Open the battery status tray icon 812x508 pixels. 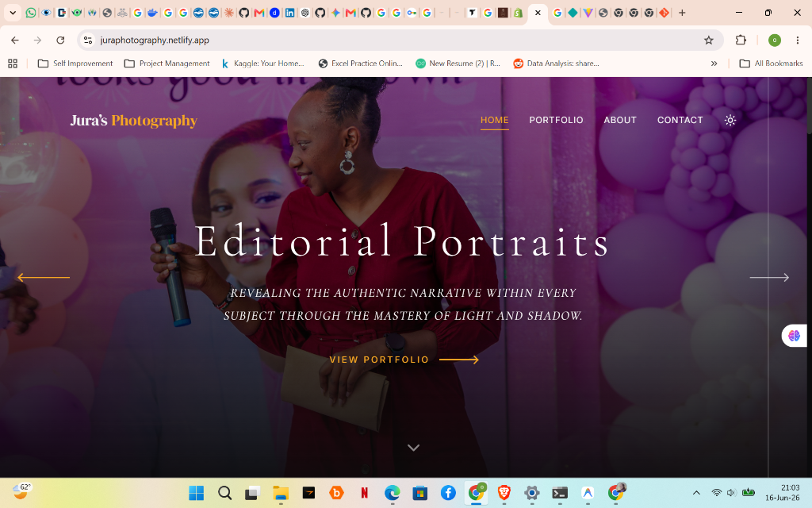click(x=749, y=492)
